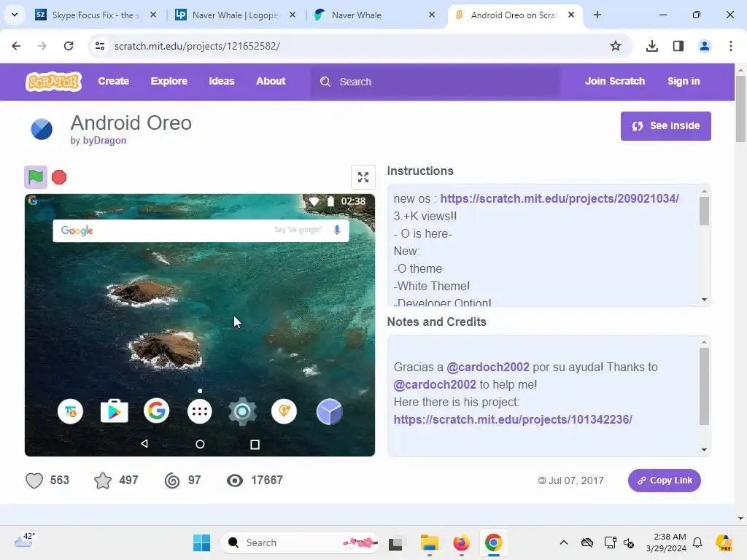This screenshot has height=560, width=747.
Task: Click the page vertical scrollbar thumb
Action: 740,109
